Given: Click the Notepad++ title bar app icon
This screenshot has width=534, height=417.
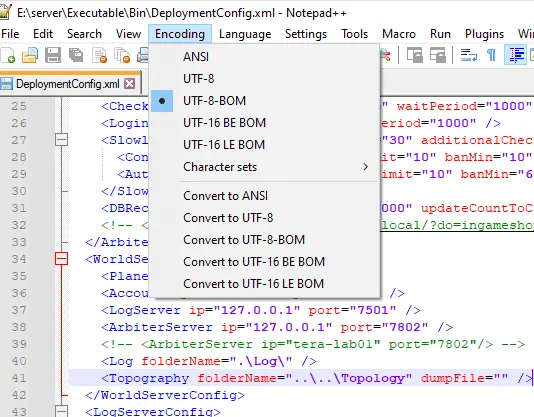Looking at the screenshot, I should pyautogui.click(x=6, y=12).
